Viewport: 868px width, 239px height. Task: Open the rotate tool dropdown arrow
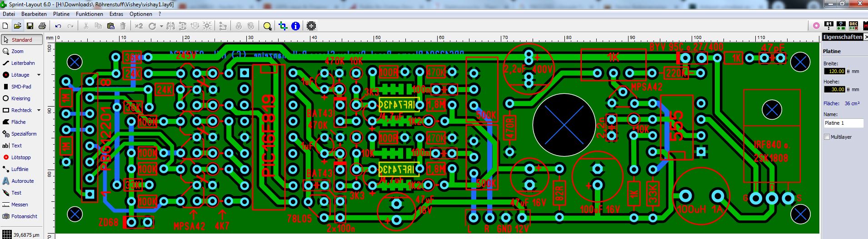[x=161, y=26]
